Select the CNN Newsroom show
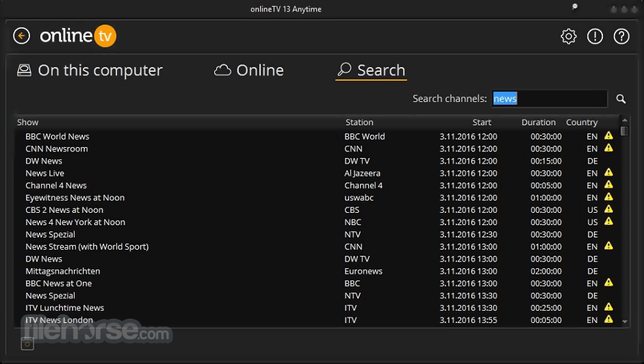 57,148
